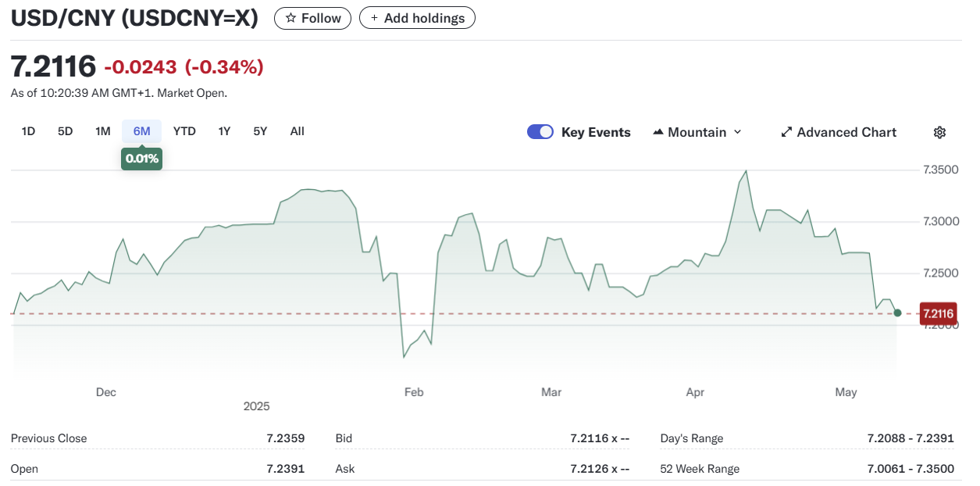Expand the Mountain chart type dropdown

[x=697, y=132]
